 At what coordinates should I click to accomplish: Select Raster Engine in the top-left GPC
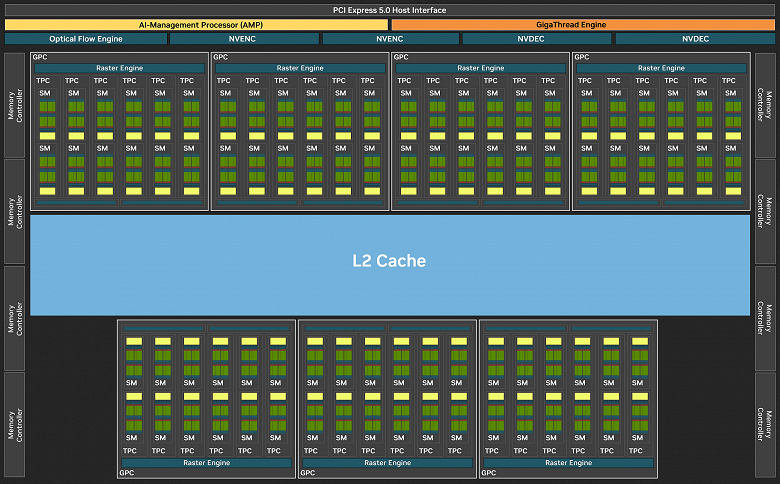[119, 68]
